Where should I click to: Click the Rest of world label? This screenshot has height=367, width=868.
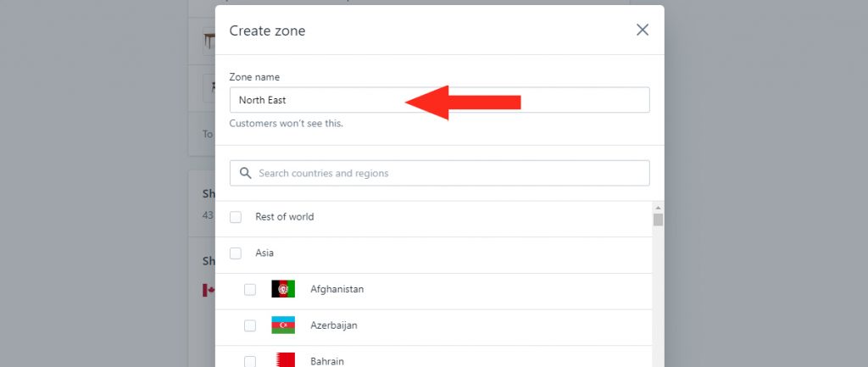[x=285, y=217]
